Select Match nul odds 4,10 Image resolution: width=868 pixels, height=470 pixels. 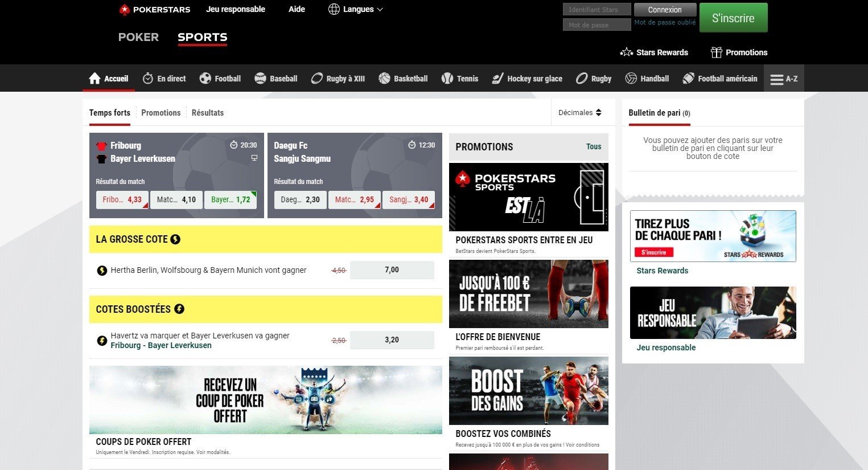[x=176, y=199]
